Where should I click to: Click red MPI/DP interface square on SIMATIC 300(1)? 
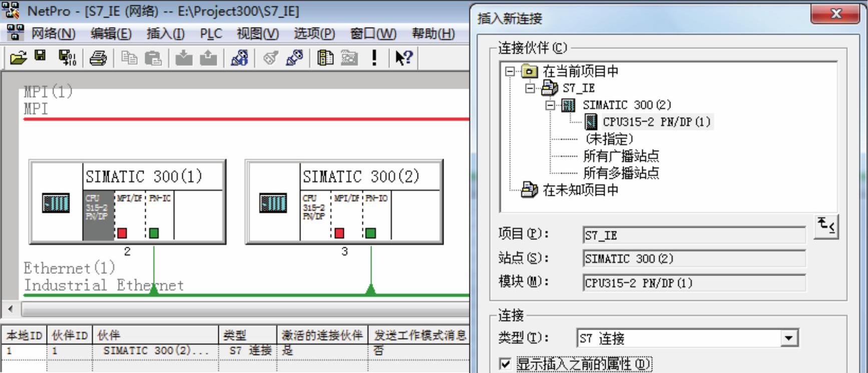point(122,233)
